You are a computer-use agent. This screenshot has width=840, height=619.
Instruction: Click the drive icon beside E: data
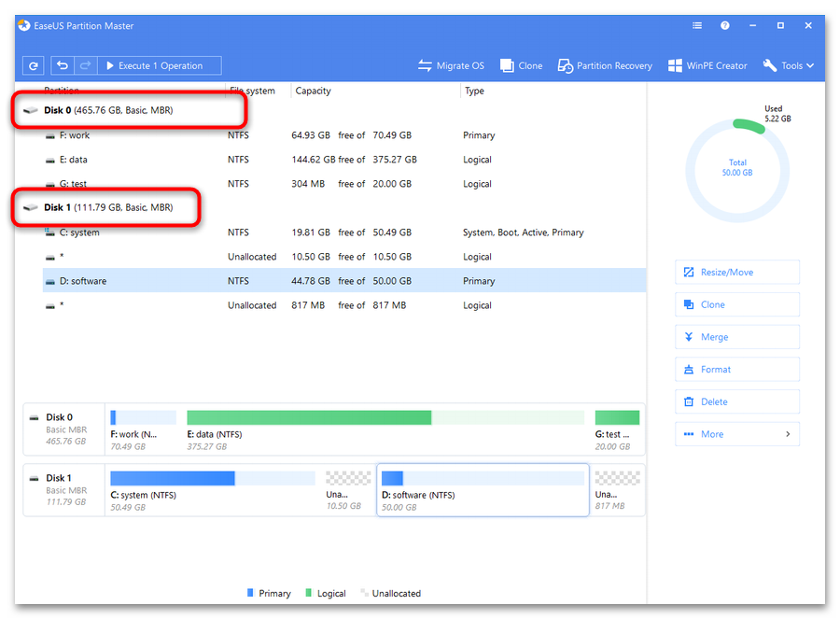coord(49,161)
